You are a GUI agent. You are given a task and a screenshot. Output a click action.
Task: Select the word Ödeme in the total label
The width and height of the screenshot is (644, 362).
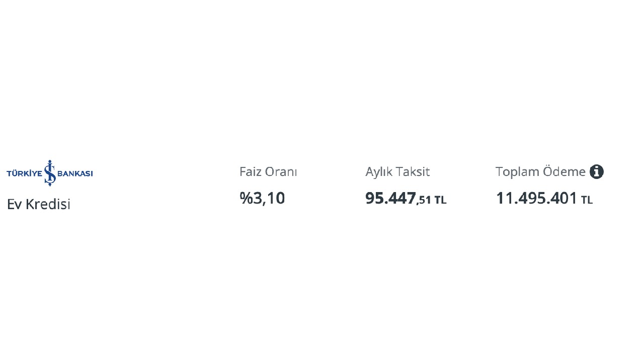(x=564, y=172)
